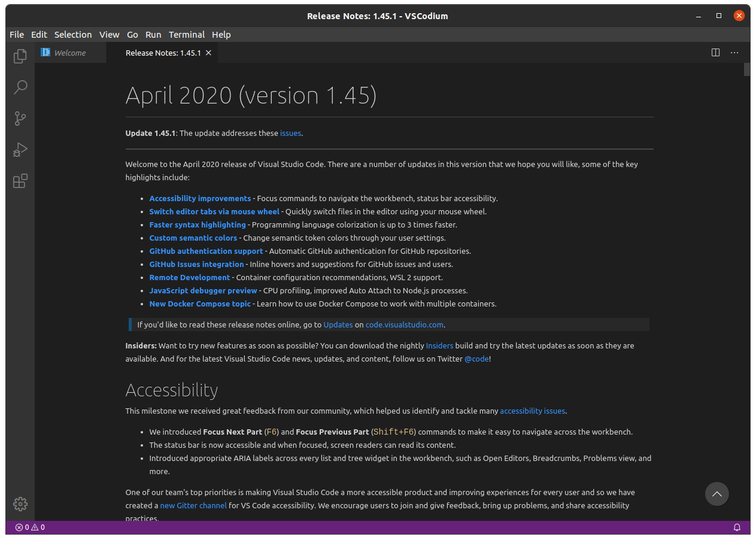Open the Explorer view in activity bar
Image resolution: width=756 pixels, height=540 pixels.
(20, 56)
